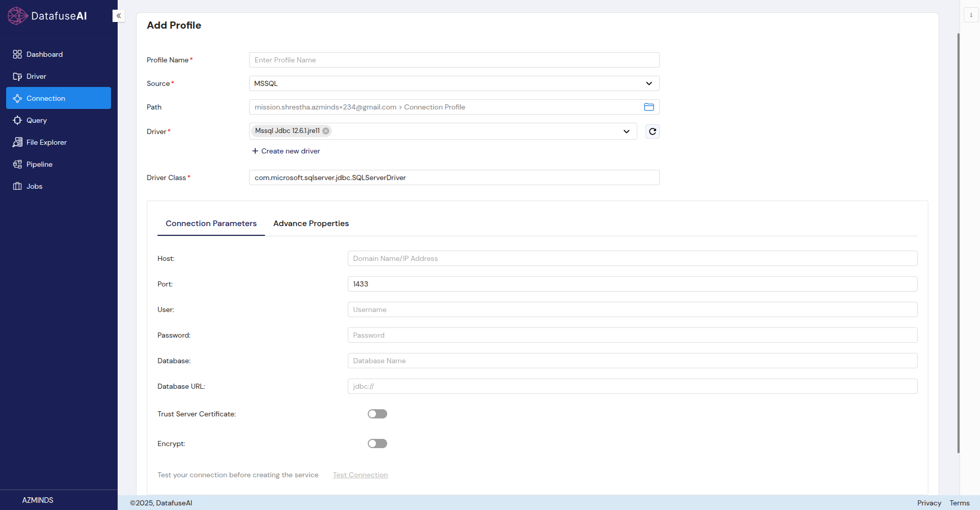Click the vertical page scrollbar
Screen dimensions: 980x510
coord(958,243)
